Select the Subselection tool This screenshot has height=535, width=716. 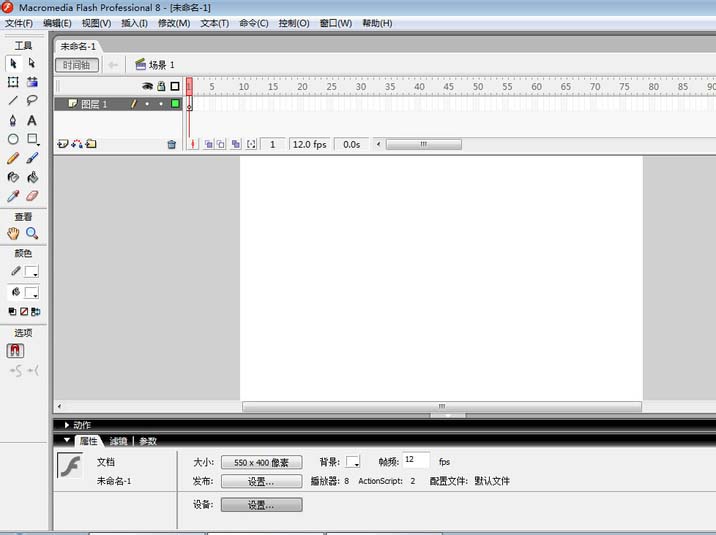pos(32,63)
